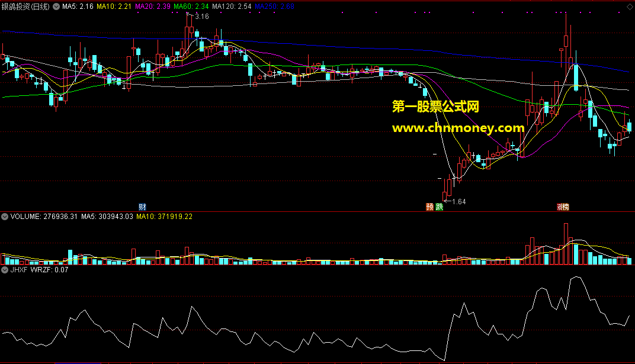
Task: Expand the VOLUME indicator settings arrow
Action: 5,217
